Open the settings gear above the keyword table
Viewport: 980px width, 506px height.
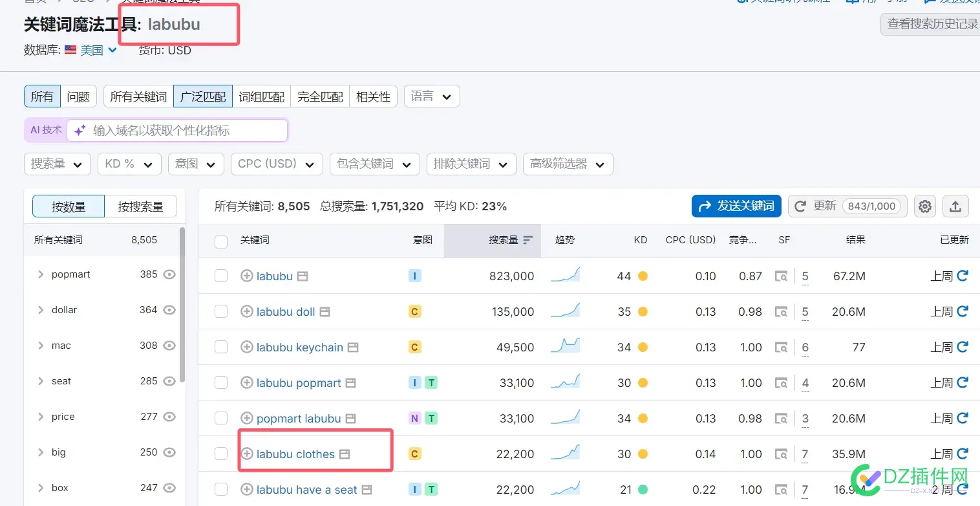coord(924,206)
